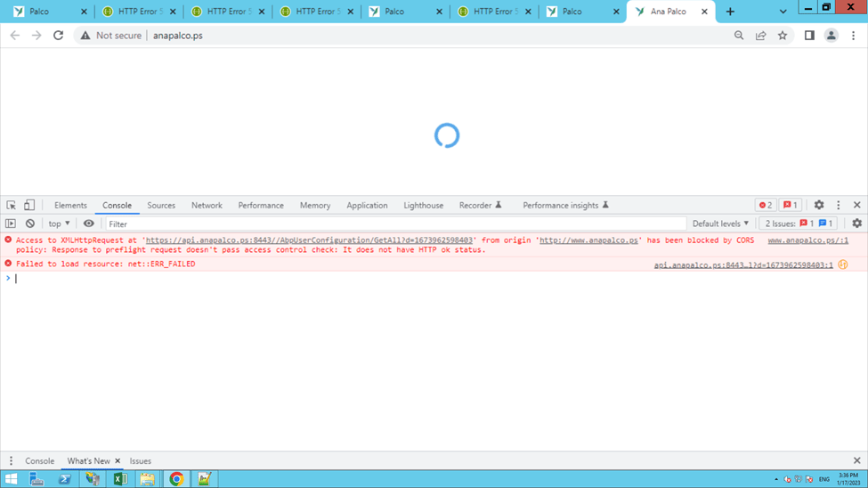Switch to the Network tab
The image size is (868, 488).
207,205
